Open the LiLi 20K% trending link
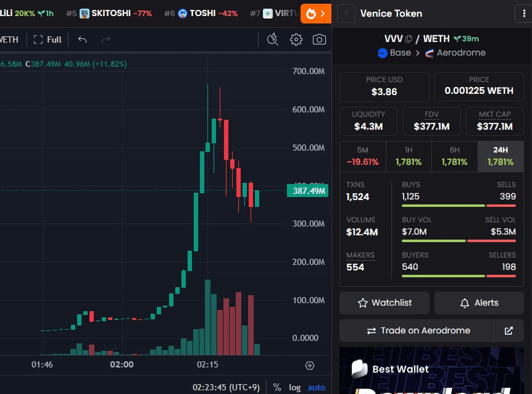The height and width of the screenshot is (394, 532). point(27,14)
